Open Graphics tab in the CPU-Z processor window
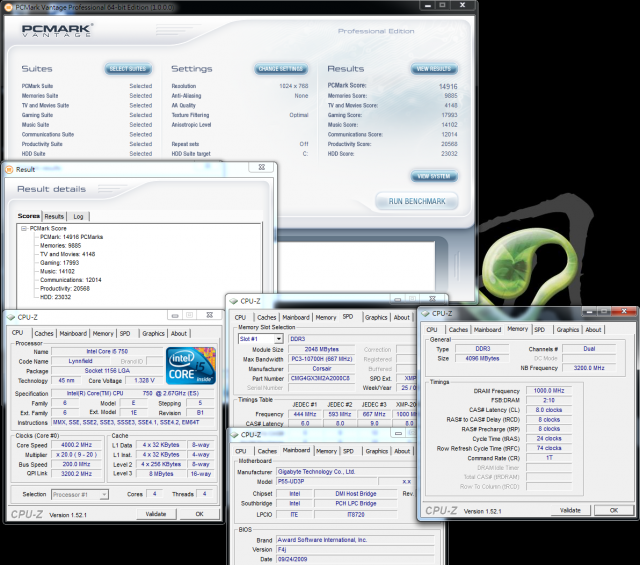This screenshot has width=640, height=565. pyautogui.click(x=153, y=334)
